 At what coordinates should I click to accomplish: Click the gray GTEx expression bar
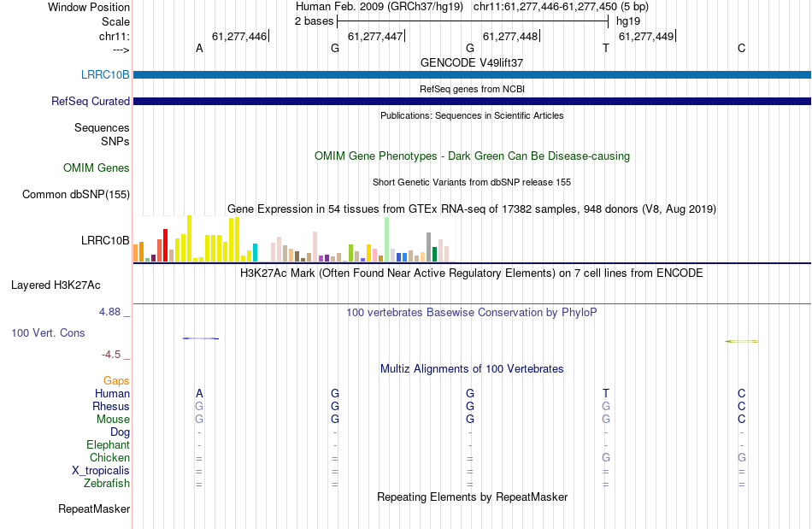coord(429,248)
